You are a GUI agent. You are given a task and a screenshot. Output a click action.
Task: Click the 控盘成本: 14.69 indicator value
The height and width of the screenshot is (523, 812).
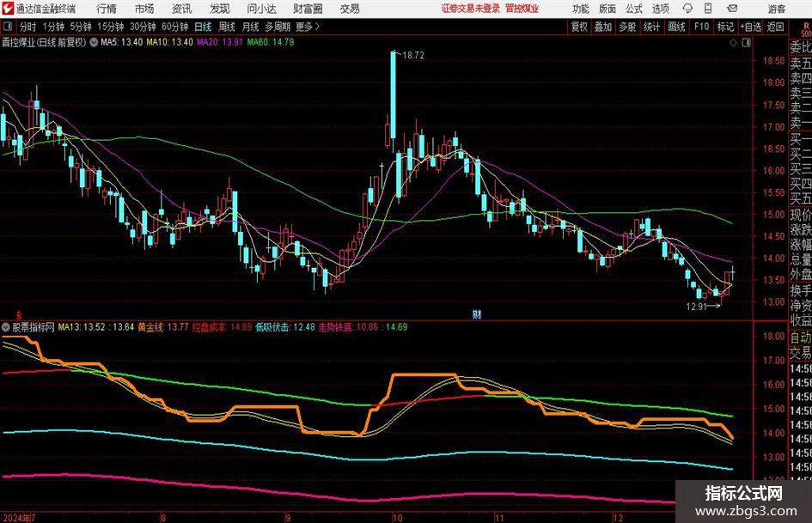[x=223, y=327]
